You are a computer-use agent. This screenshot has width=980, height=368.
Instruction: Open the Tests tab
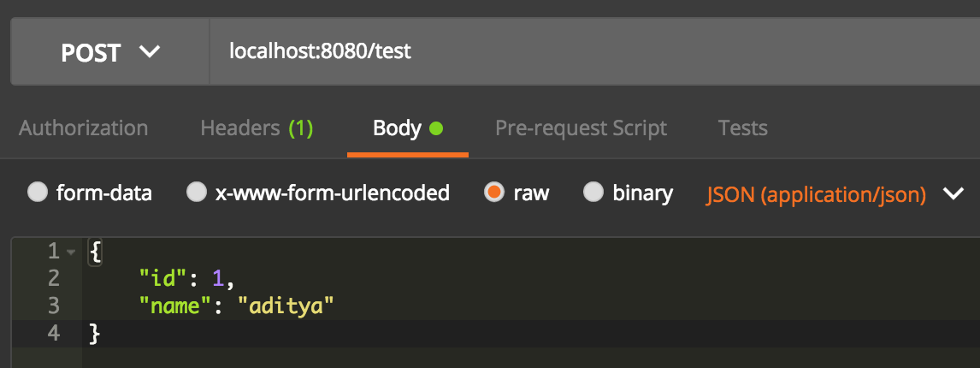pyautogui.click(x=742, y=128)
